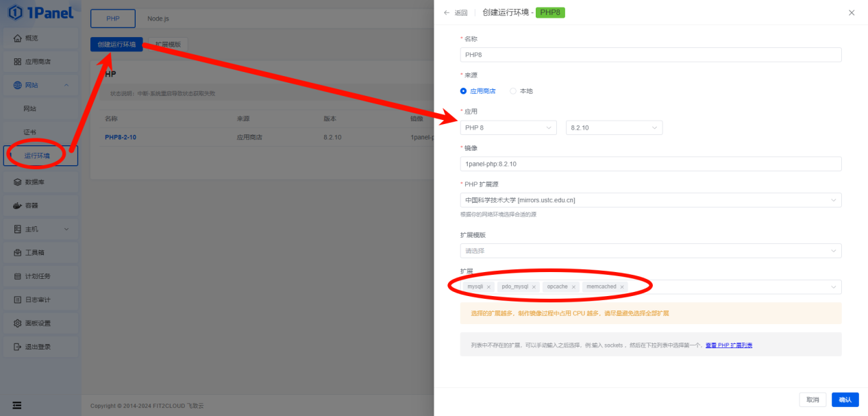The image size is (868, 416).
Task: Open 证书 submenu item
Action: tap(40, 132)
